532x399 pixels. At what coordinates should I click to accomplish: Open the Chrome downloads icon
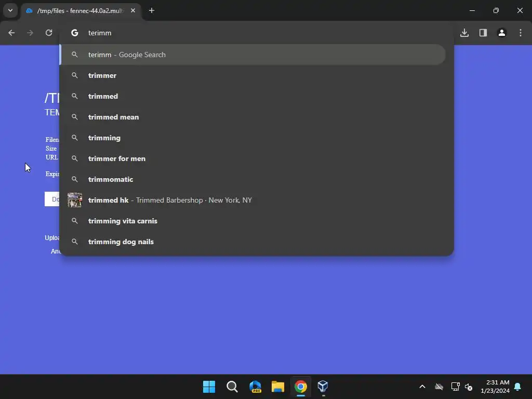464,33
